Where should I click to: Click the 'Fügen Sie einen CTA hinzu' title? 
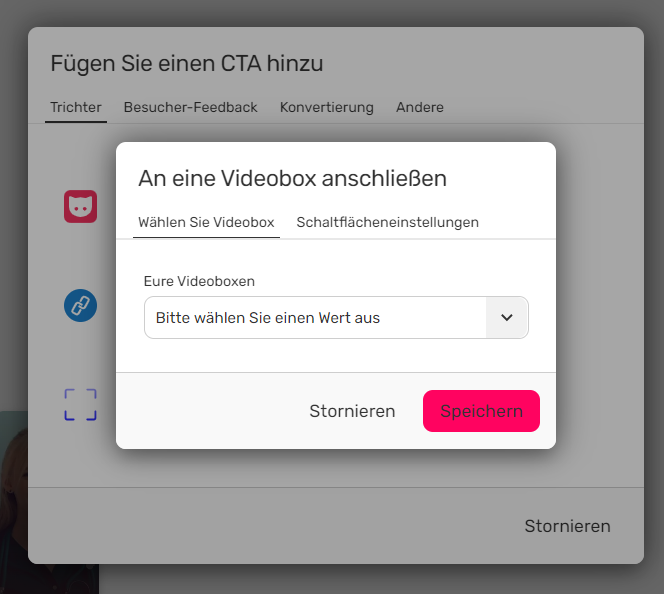pos(187,64)
